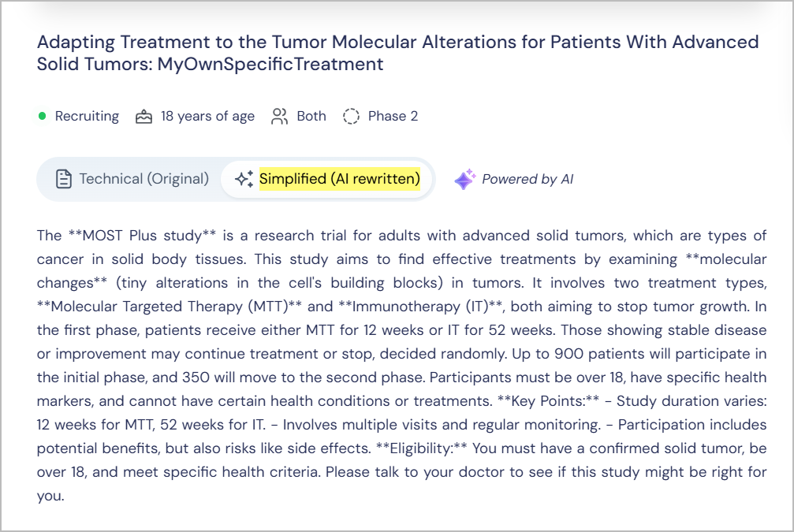Click the document icon on Technical tab
This screenshot has width=794, height=532.
coord(64,179)
